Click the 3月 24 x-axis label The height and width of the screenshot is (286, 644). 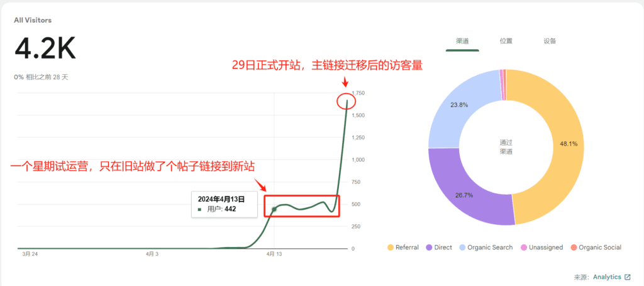[x=30, y=255]
